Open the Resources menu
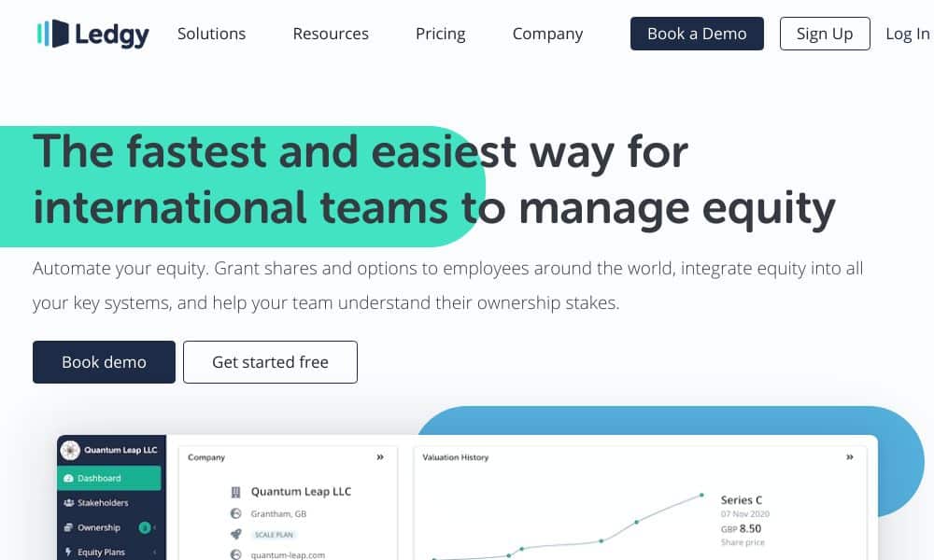 (x=331, y=34)
